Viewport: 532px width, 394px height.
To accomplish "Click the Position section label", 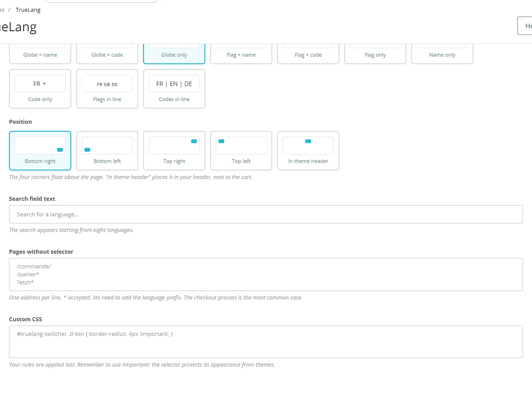I will tap(20, 122).
